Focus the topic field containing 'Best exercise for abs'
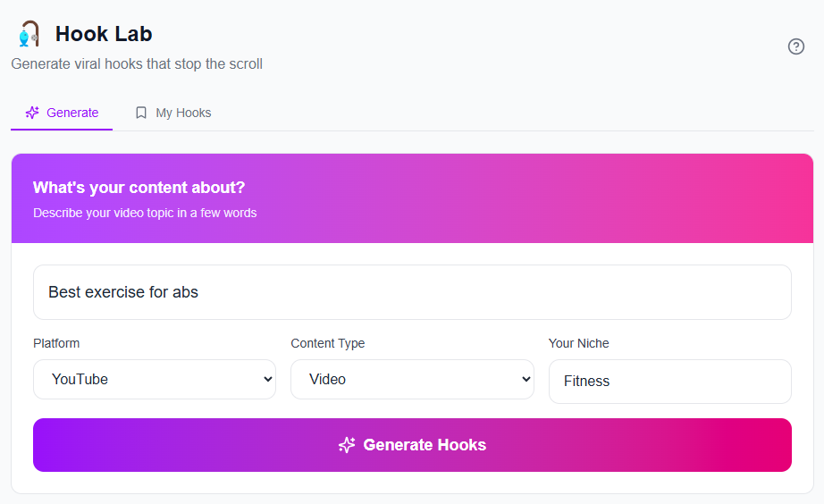 click(x=411, y=292)
